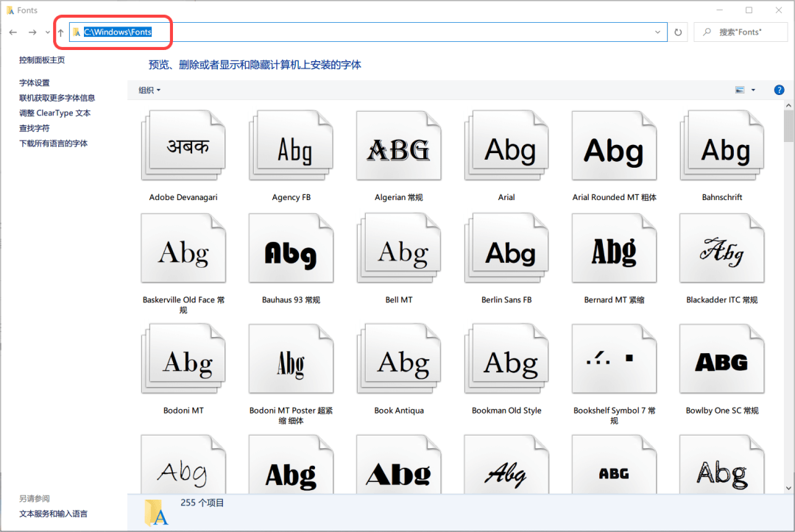Open 调整 ClearType 文本 link
The height and width of the screenshot is (532, 795).
54,113
